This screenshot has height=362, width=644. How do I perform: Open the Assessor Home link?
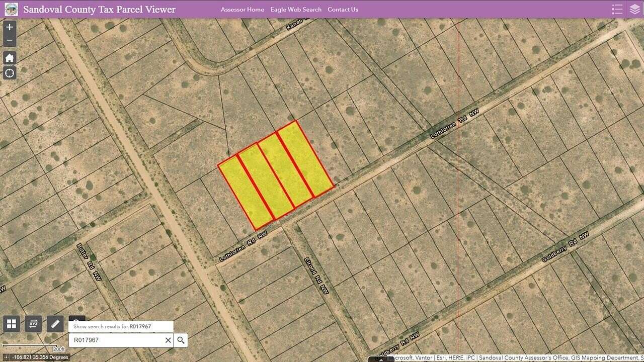click(x=243, y=10)
